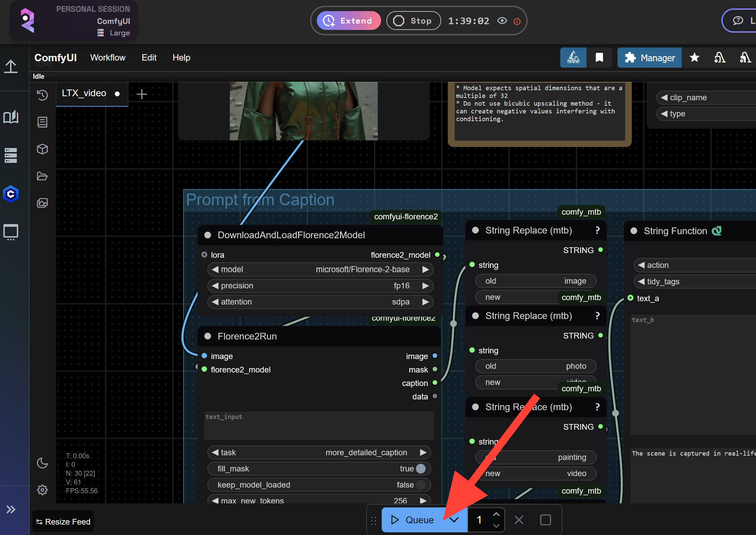The height and width of the screenshot is (535, 756).
Task: Cycle the task option to another caption mode
Action: coord(423,452)
